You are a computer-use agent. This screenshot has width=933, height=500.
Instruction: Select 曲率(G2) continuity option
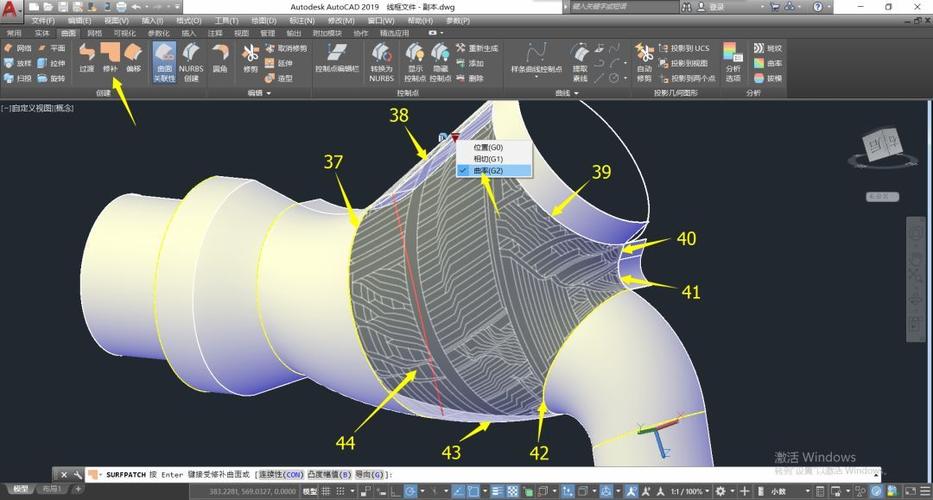pyautogui.click(x=488, y=171)
